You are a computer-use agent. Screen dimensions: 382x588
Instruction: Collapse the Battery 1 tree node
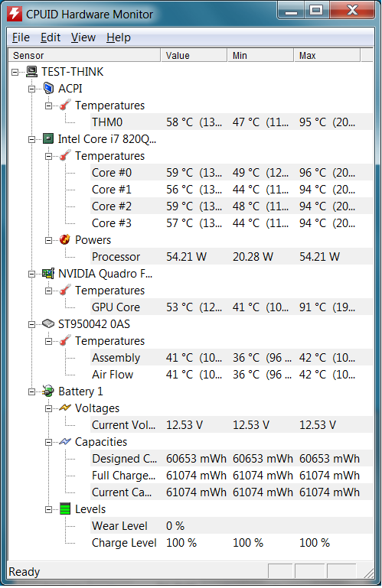tap(32, 392)
